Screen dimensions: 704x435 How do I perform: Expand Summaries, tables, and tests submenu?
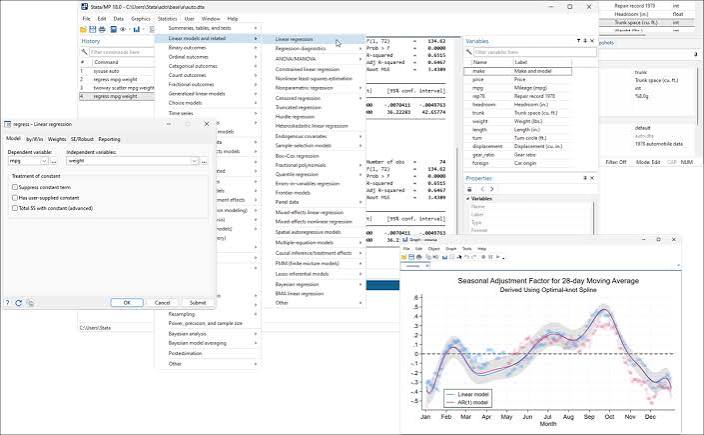click(x=207, y=28)
